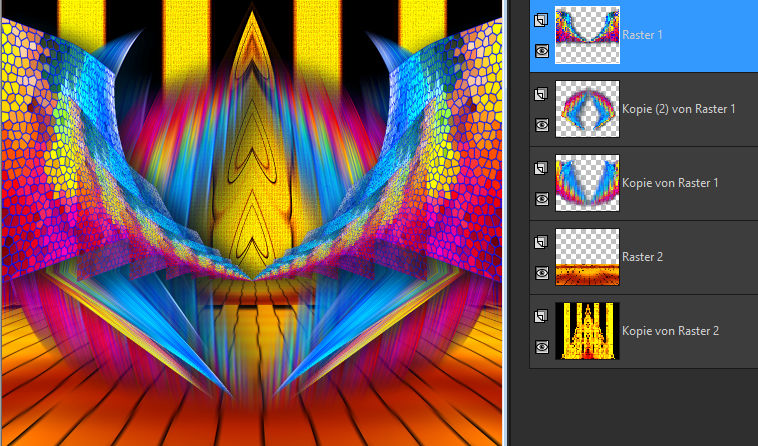Select the Kopie von Raster 1 thumbnail

(587, 183)
